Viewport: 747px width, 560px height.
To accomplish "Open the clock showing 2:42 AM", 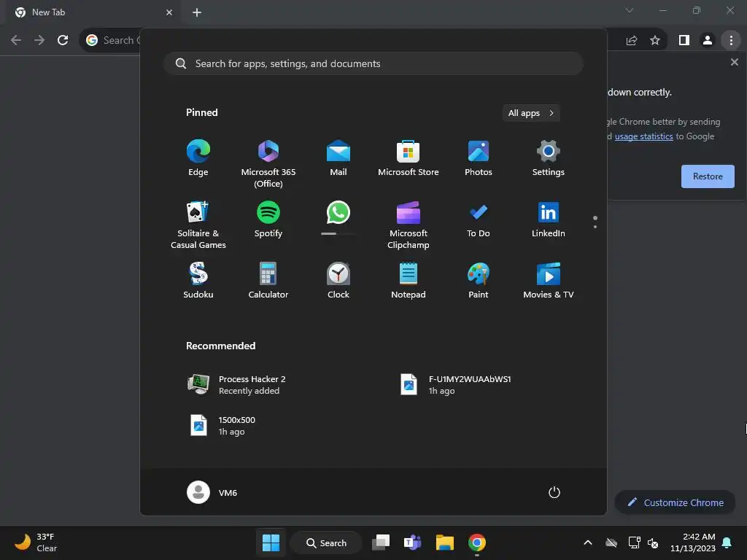I will coord(693,542).
